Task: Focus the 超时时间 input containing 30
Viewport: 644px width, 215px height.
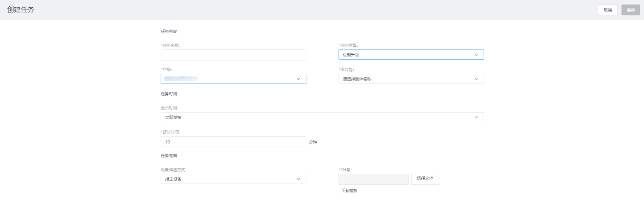Action: [x=233, y=142]
